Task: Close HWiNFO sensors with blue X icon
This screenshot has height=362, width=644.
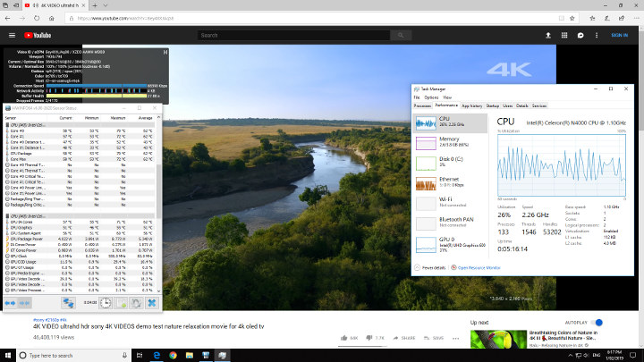Action: [151, 303]
